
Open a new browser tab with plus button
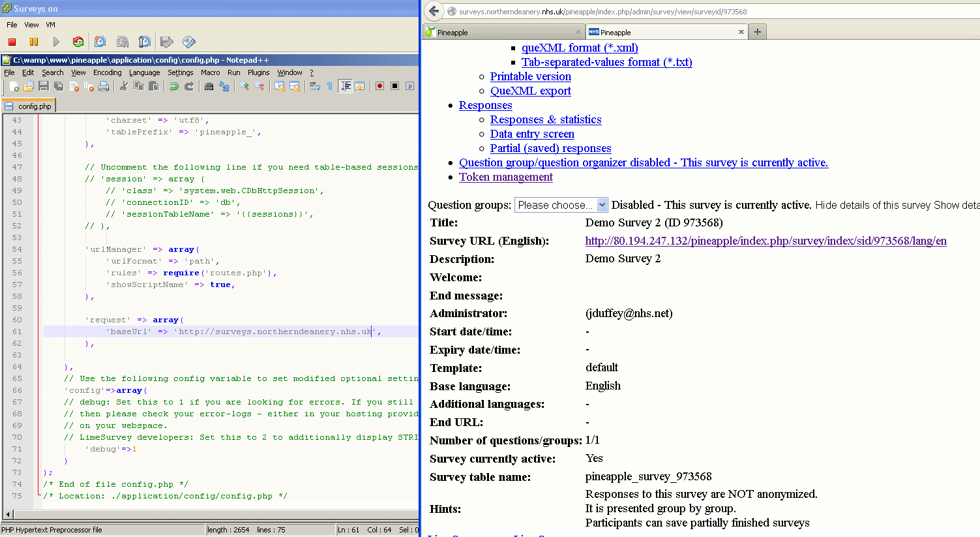tap(757, 32)
